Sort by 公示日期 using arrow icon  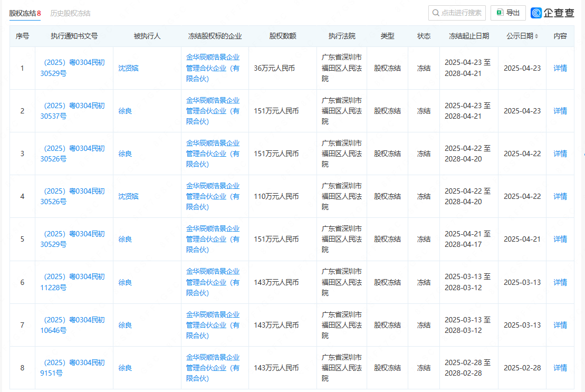(536, 36)
